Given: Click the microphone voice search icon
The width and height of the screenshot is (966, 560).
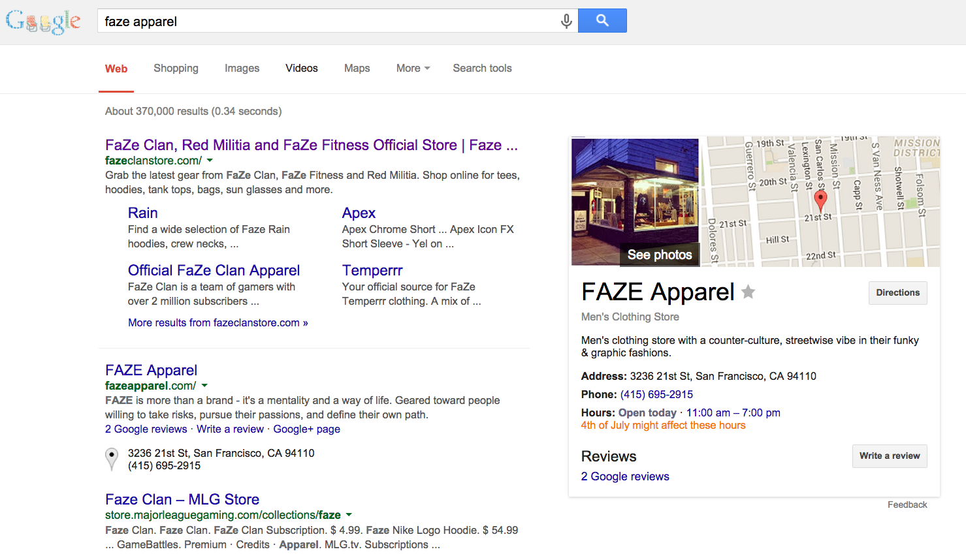Looking at the screenshot, I should tap(566, 21).
